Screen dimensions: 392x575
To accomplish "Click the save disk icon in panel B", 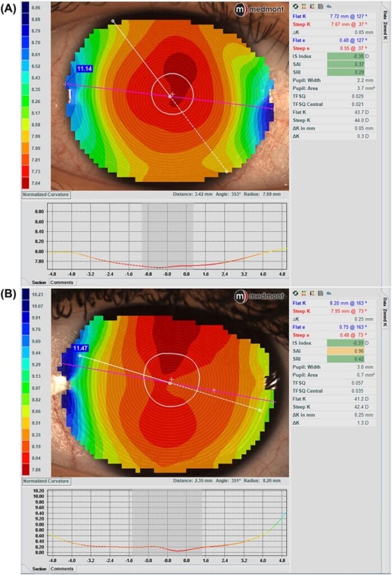I will [x=321, y=293].
